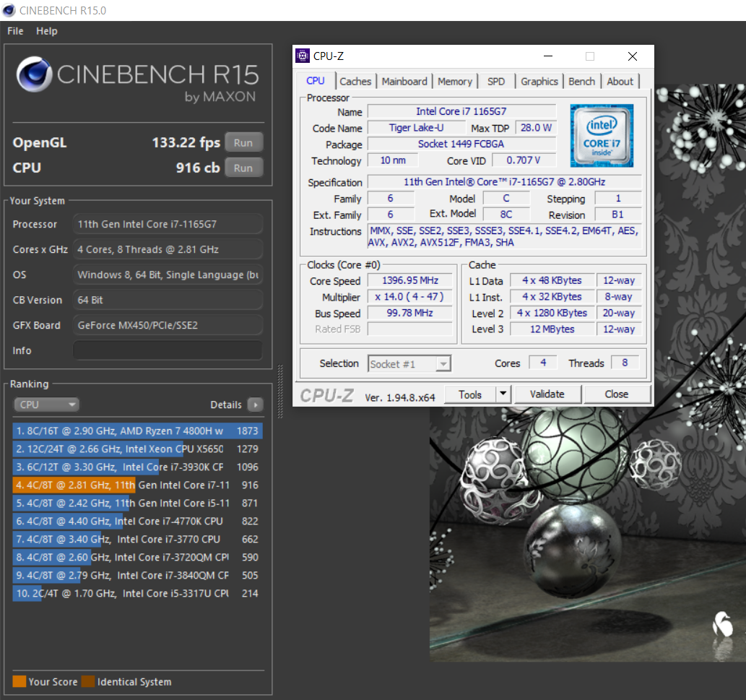Click the Close button in CPU-Z

617,394
